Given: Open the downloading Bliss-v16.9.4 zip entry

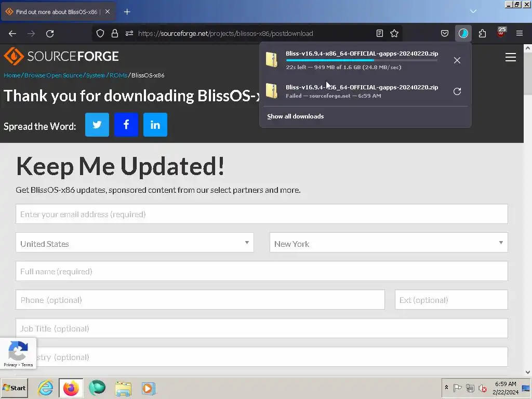Looking at the screenshot, I should [x=353, y=60].
